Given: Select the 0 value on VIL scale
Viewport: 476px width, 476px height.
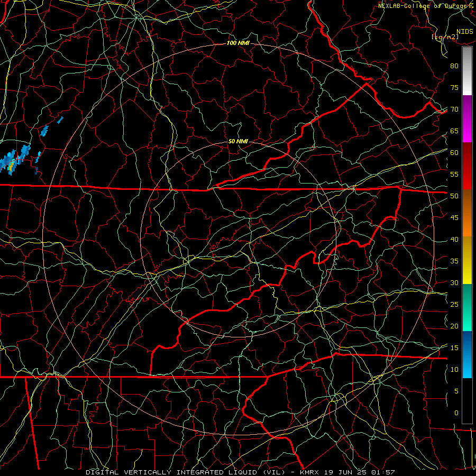Looking at the screenshot, I should coord(456,413).
